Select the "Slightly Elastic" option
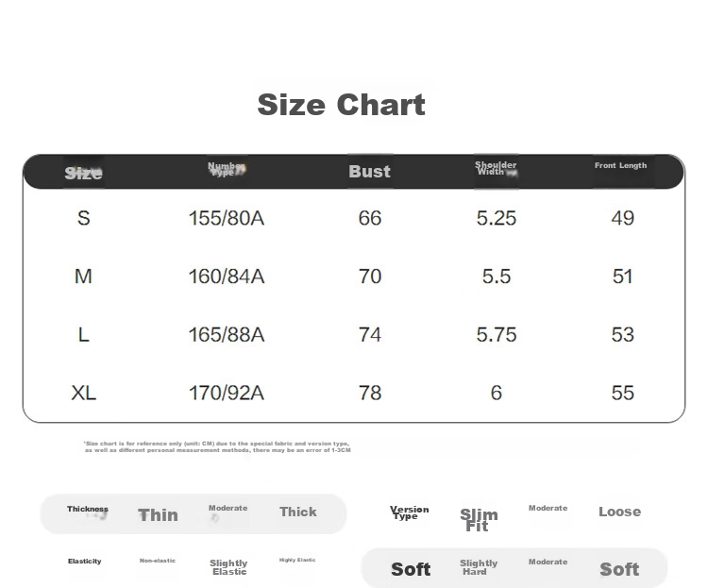708x588 pixels. [228, 567]
